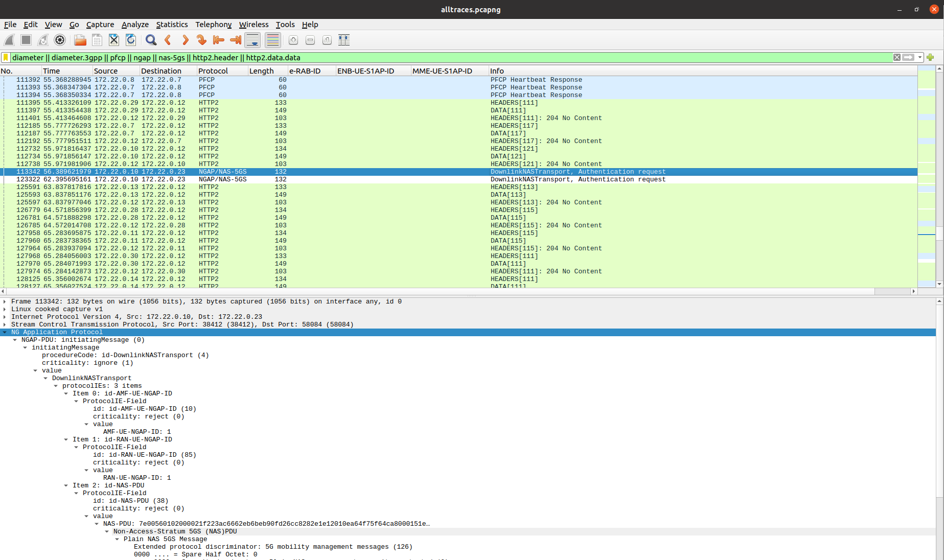Toggle auto scroll in live capture
The height and width of the screenshot is (560, 944).
pos(252,40)
